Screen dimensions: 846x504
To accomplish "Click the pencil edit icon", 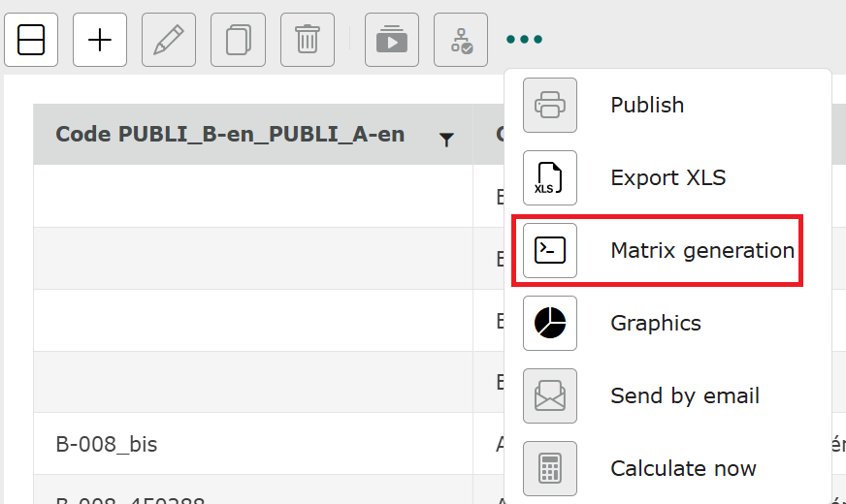I will (169, 40).
